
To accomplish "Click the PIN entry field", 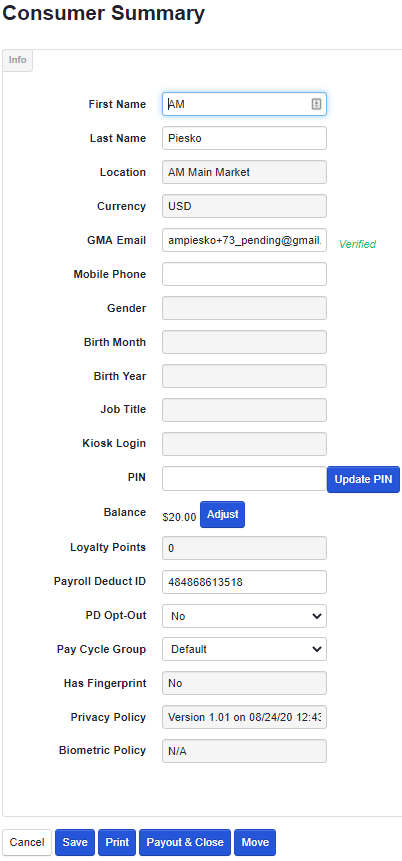I will [244, 478].
